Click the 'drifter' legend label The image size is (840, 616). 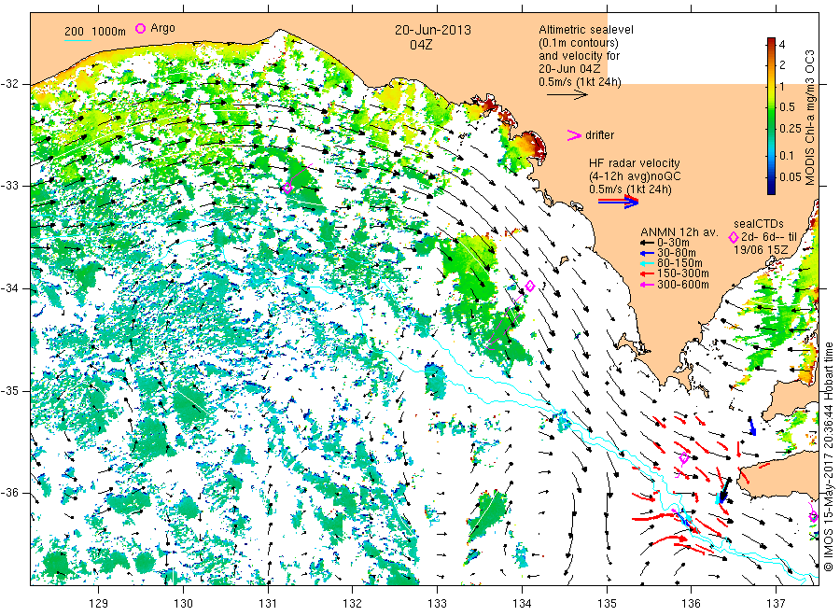coord(599,135)
